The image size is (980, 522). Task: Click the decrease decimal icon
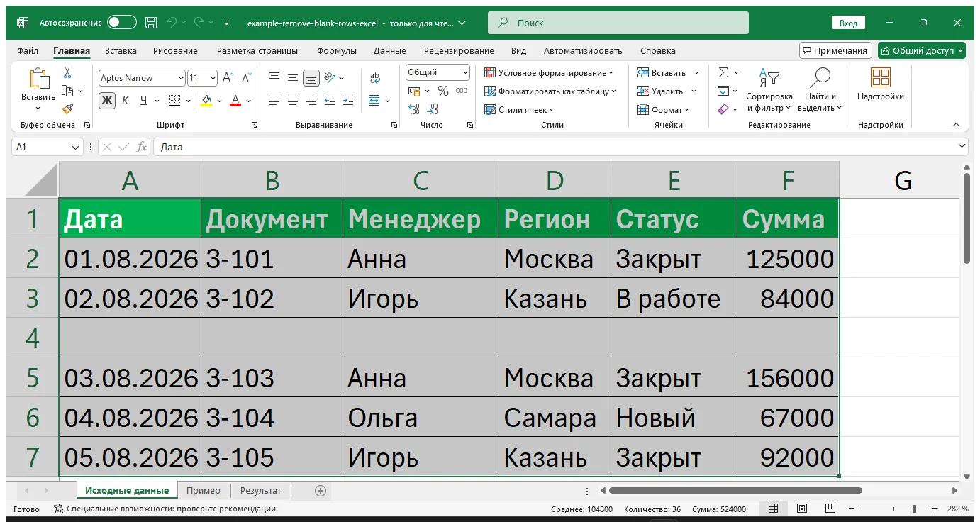click(x=433, y=109)
